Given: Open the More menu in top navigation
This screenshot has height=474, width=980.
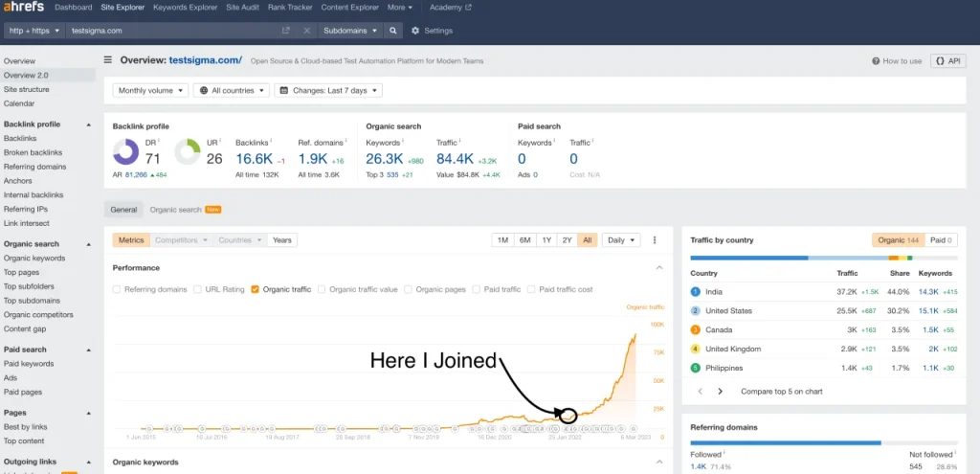Looking at the screenshot, I should tap(399, 8).
